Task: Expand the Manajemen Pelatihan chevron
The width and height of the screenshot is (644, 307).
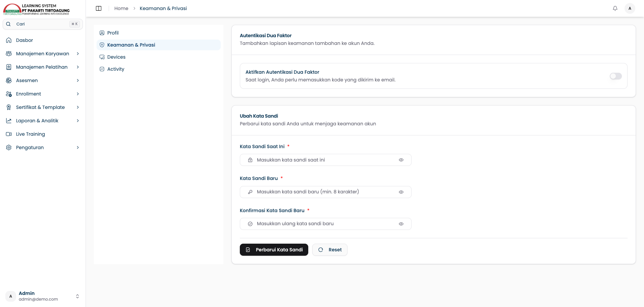Action: [x=78, y=67]
